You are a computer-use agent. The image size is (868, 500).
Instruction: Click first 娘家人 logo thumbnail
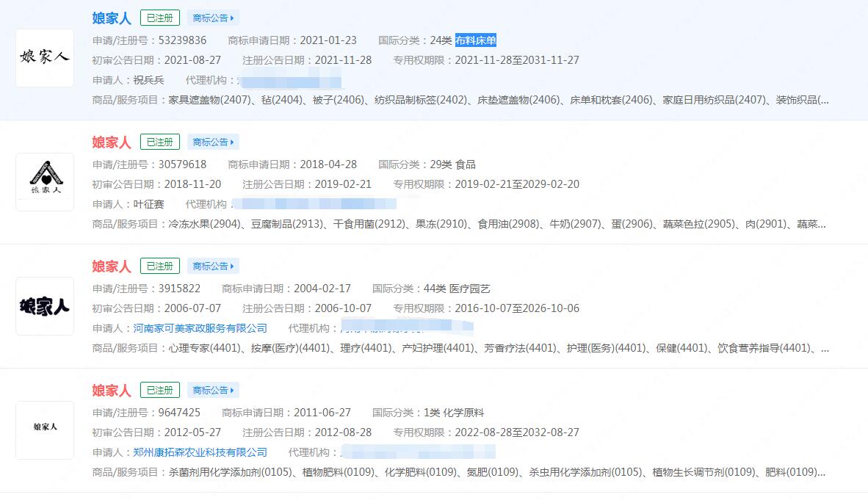pyautogui.click(x=44, y=58)
